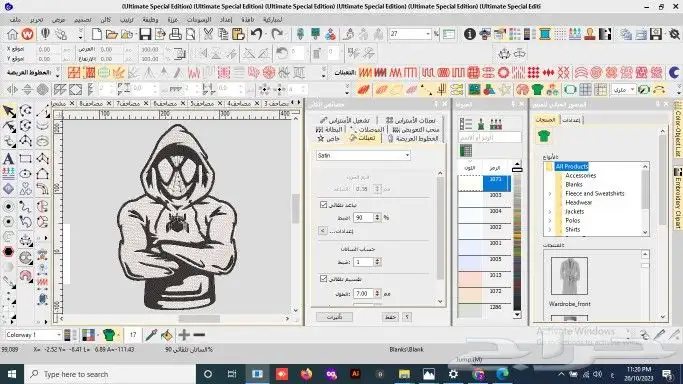Switch to the إعدادات tab in product panel

tap(571, 120)
